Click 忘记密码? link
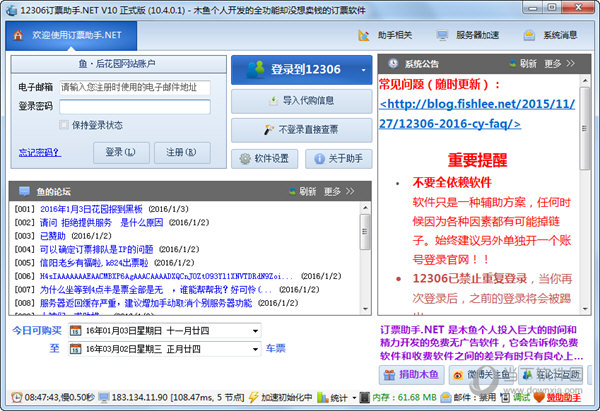600x411 pixels. (40, 152)
